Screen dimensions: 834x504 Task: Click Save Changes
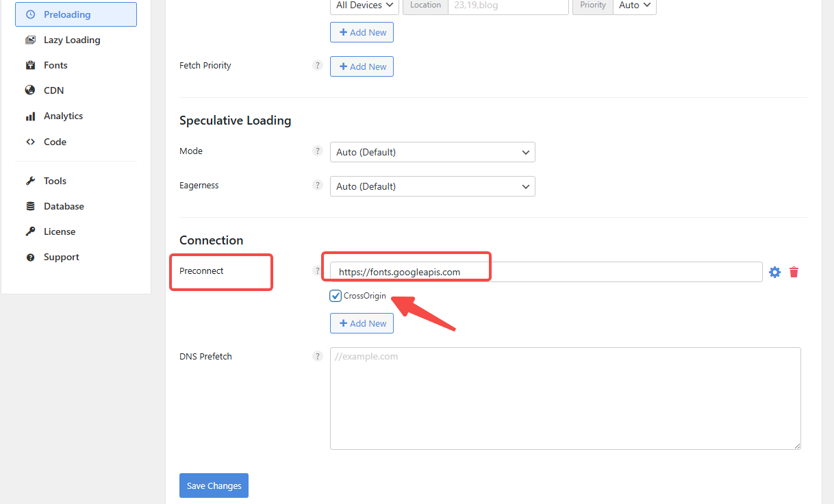coord(214,485)
